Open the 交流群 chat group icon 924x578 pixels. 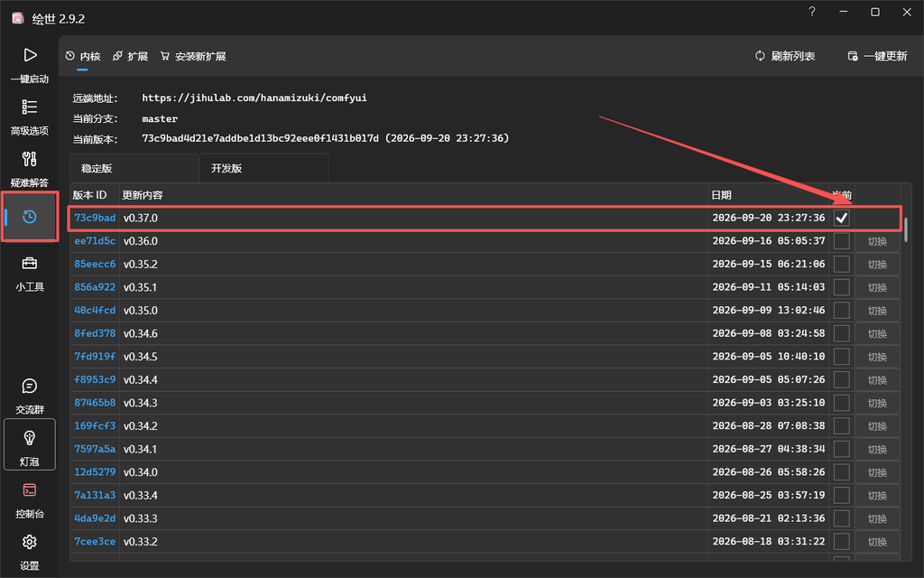click(x=30, y=387)
